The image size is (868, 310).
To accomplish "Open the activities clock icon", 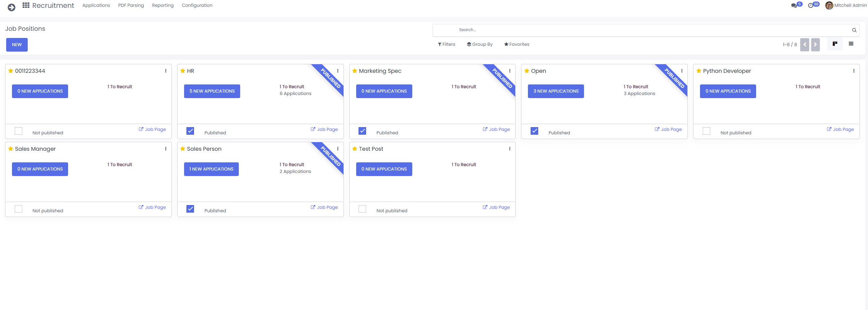I will coord(811,5).
